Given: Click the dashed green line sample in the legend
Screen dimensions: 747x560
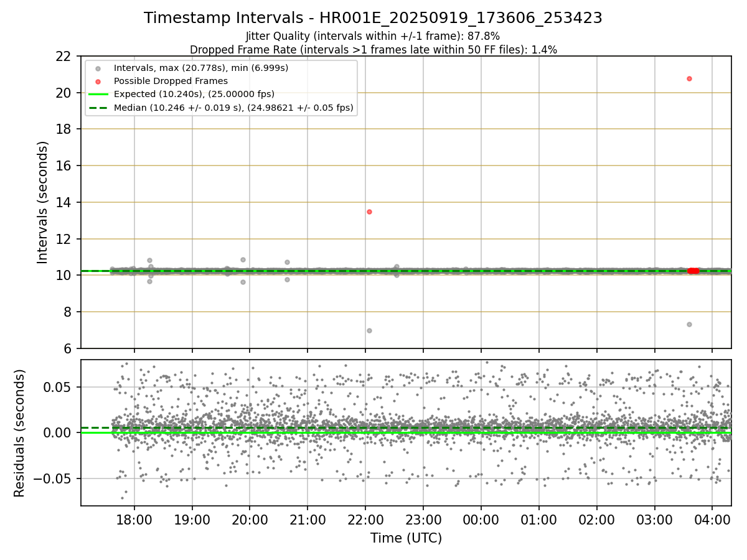Looking at the screenshot, I should tap(98, 108).
